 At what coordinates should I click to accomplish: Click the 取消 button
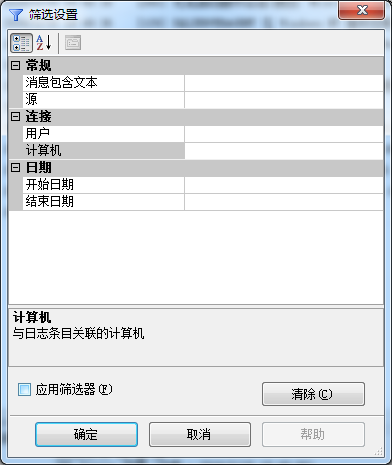[x=200, y=434]
